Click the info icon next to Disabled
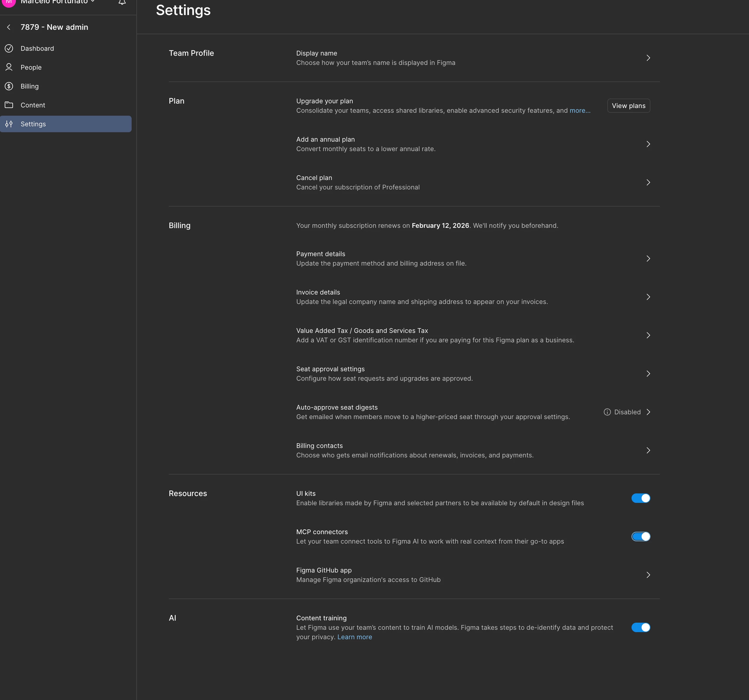This screenshot has width=749, height=700. pos(607,412)
